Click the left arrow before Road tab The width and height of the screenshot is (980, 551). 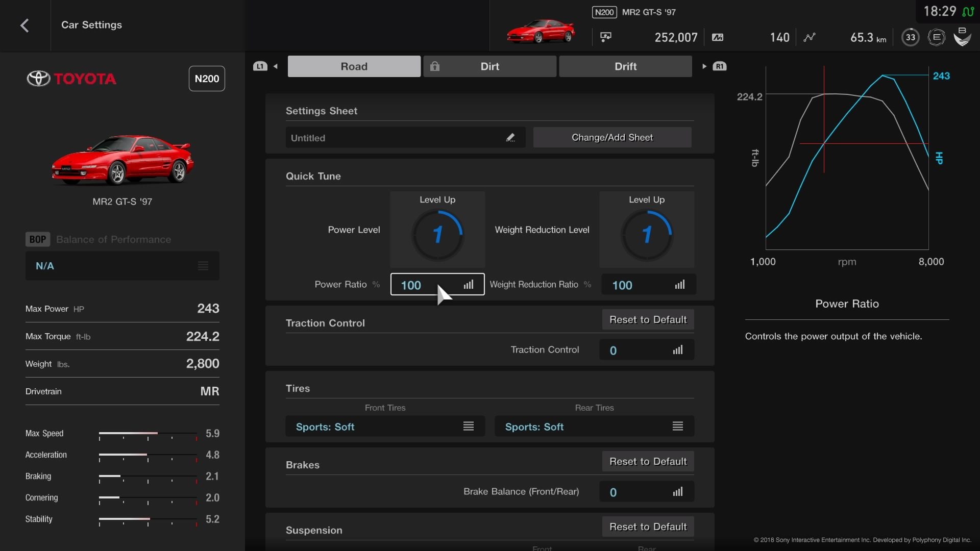[276, 66]
